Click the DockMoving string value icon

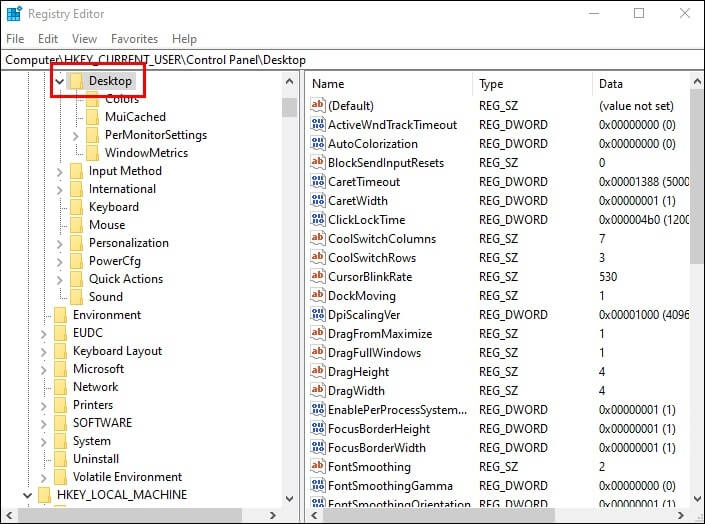click(317, 296)
